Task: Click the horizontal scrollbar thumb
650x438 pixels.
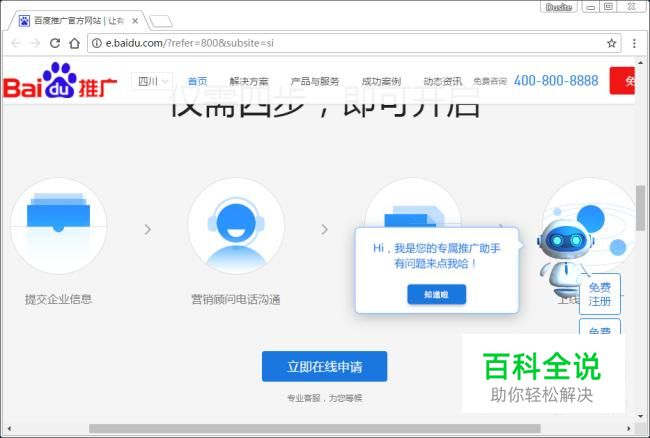Action: pyautogui.click(x=315, y=428)
